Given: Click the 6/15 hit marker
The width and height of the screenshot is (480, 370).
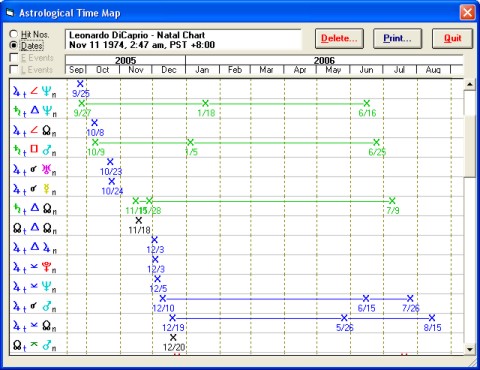Looking at the screenshot, I should tap(366, 298).
